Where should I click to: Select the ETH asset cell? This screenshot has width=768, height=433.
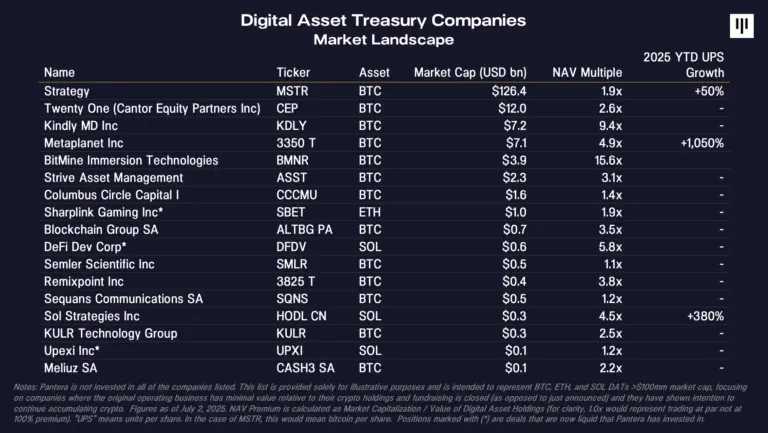(370, 212)
